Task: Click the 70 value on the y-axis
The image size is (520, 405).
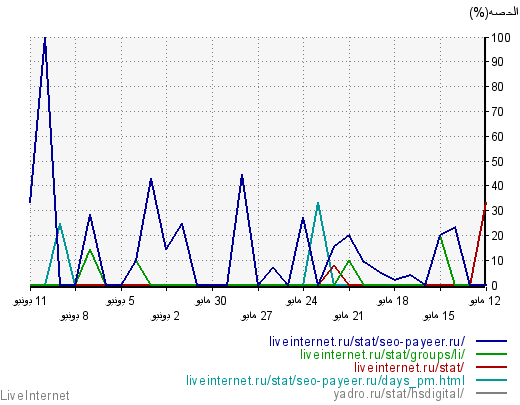Action: click(x=497, y=112)
